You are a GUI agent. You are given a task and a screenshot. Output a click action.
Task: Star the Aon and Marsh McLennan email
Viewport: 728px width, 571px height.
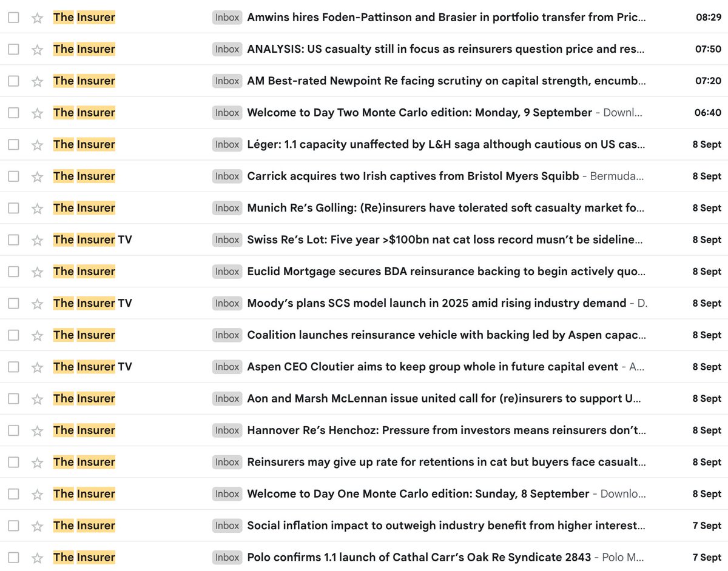click(x=37, y=399)
